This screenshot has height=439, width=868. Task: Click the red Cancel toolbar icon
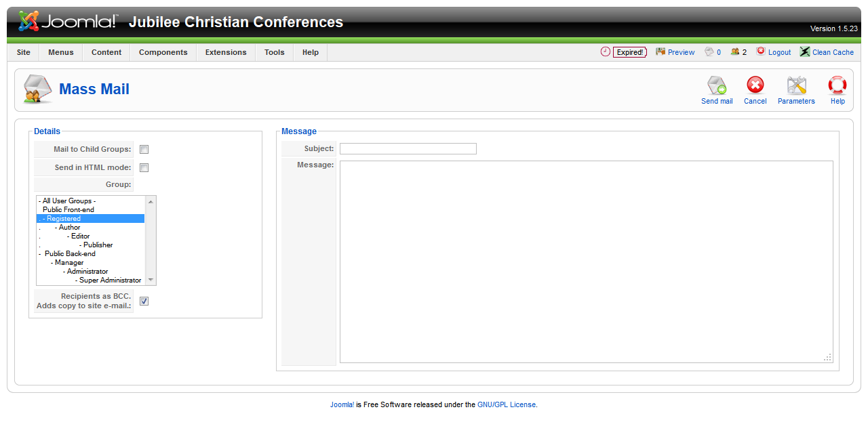755,85
